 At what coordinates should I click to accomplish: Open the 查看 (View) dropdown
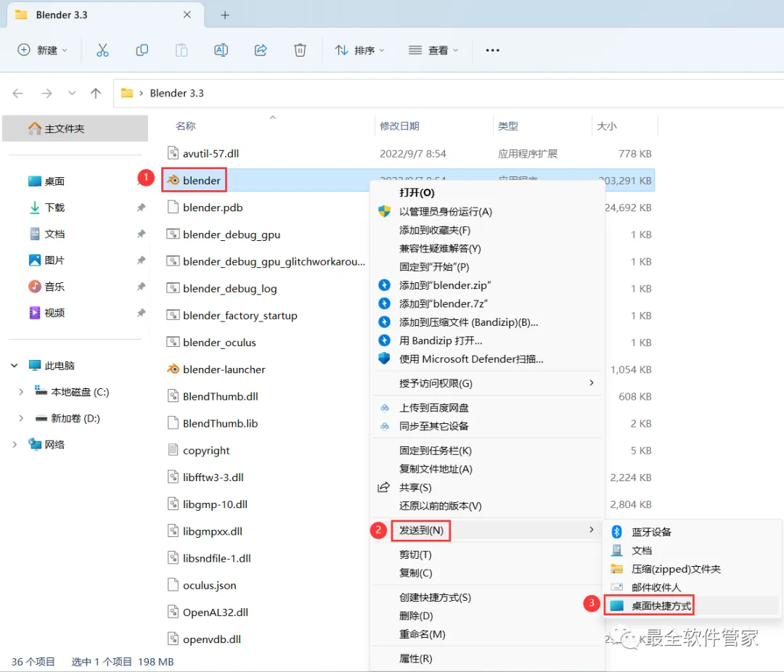click(x=433, y=51)
